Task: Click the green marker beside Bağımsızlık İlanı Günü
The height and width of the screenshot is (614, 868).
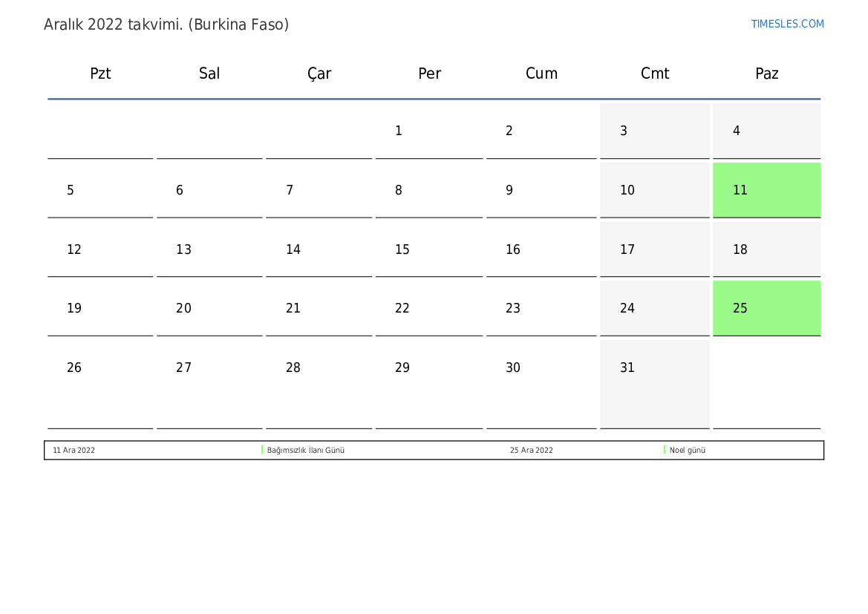Action: [x=262, y=450]
